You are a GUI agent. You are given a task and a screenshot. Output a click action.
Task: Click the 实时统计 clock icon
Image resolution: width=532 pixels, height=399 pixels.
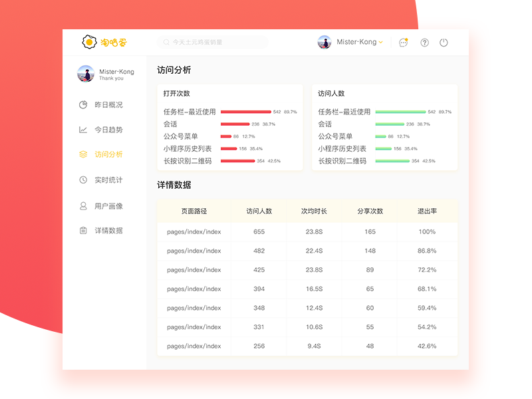click(x=83, y=180)
